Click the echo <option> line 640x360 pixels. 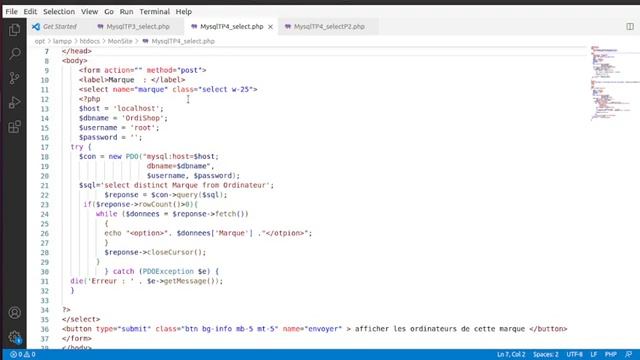(x=208, y=233)
